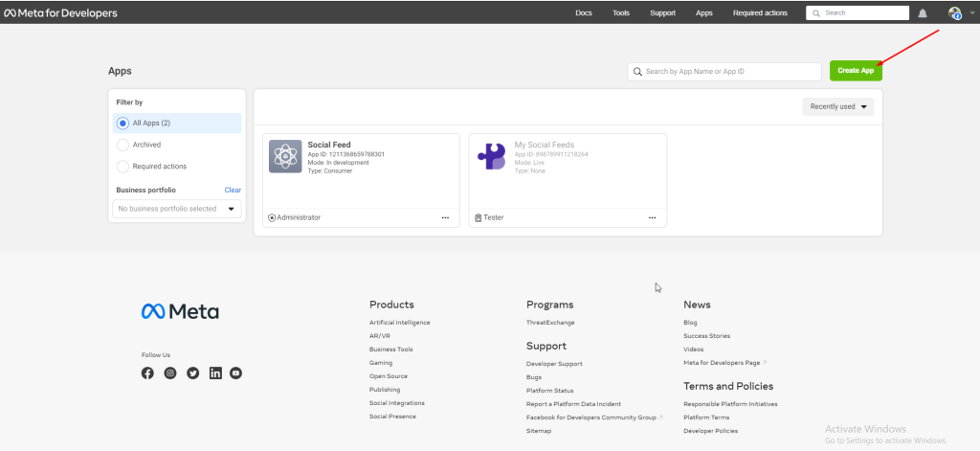
Task: Click the top bar Search field
Action: pos(857,13)
